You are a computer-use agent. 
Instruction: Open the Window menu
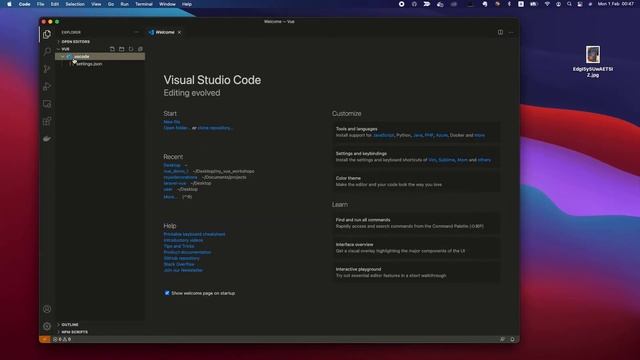pos(167,4)
